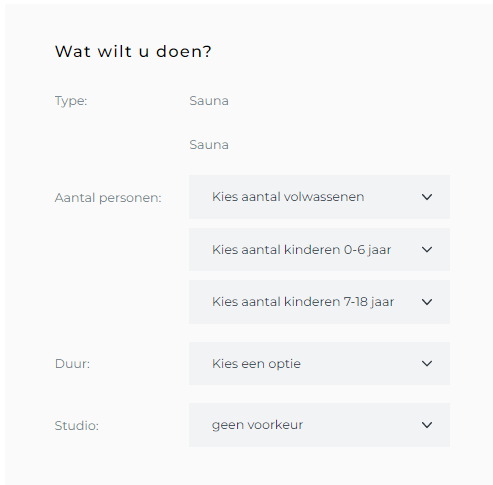Screen dimensions: 493x485
Task: Click the 'Wat wilt u doen?' heading
Action: (133, 51)
